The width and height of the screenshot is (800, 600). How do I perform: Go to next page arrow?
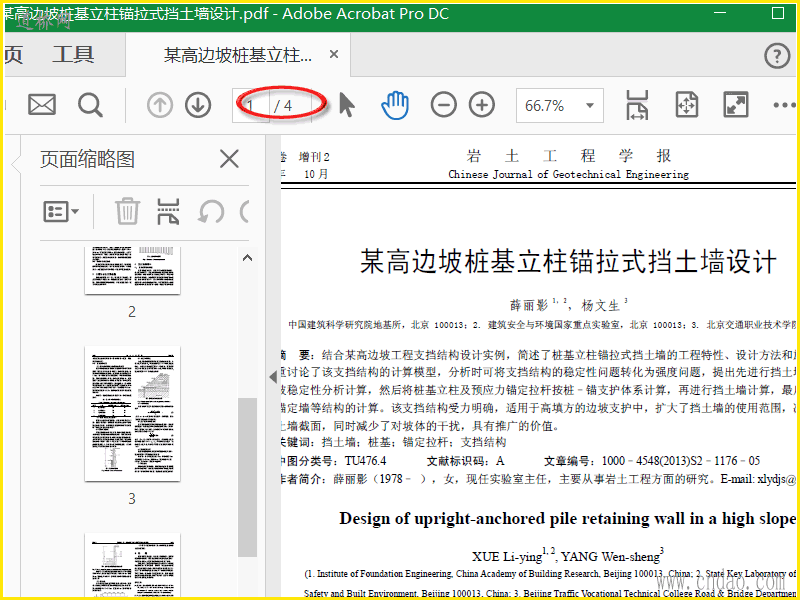(198, 105)
